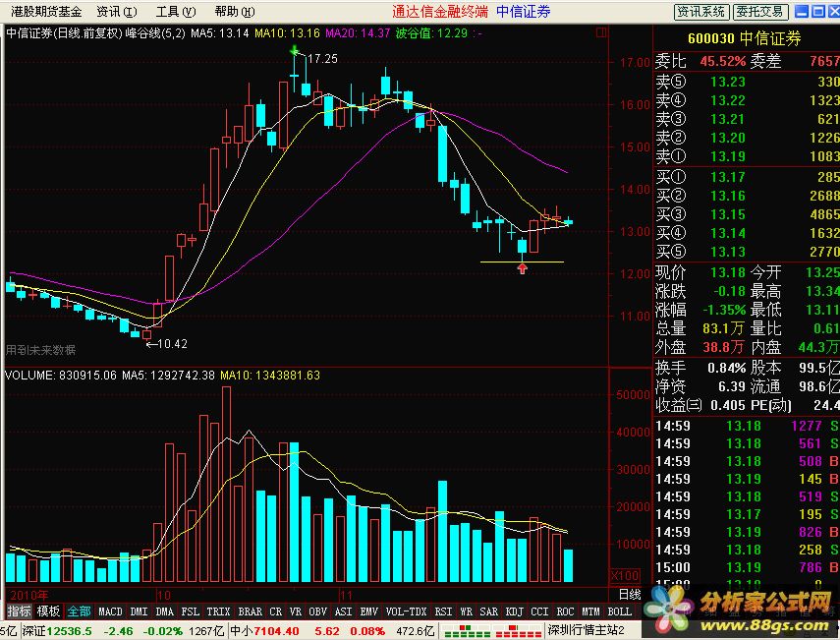The image size is (840, 640).
Task: Click the 买⑤ price 13.13
Action: (727, 252)
